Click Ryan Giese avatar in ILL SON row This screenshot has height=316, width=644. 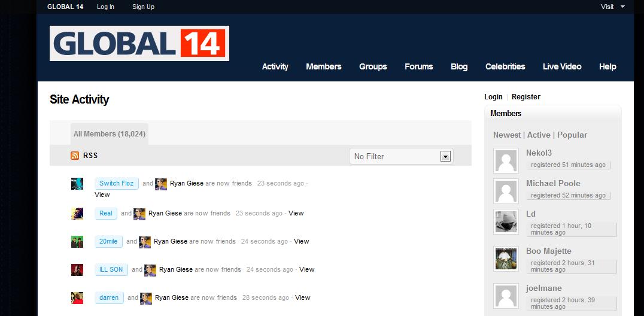pos(150,271)
